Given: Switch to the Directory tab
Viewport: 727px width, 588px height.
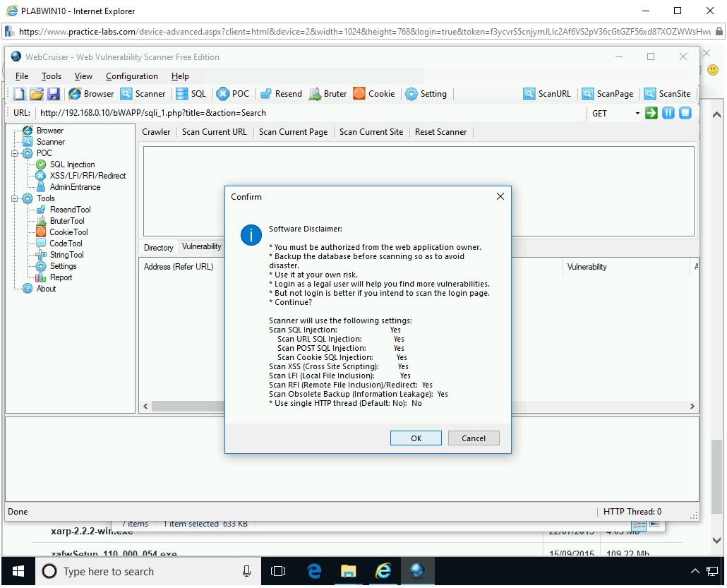Looking at the screenshot, I should pyautogui.click(x=159, y=248).
